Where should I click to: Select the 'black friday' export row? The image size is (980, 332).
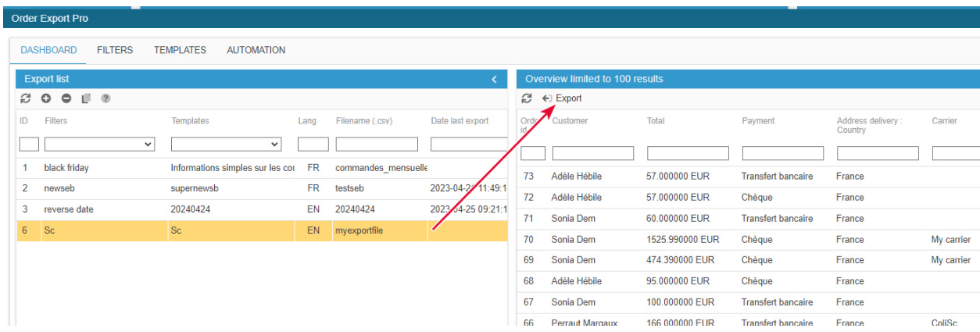coord(262,168)
